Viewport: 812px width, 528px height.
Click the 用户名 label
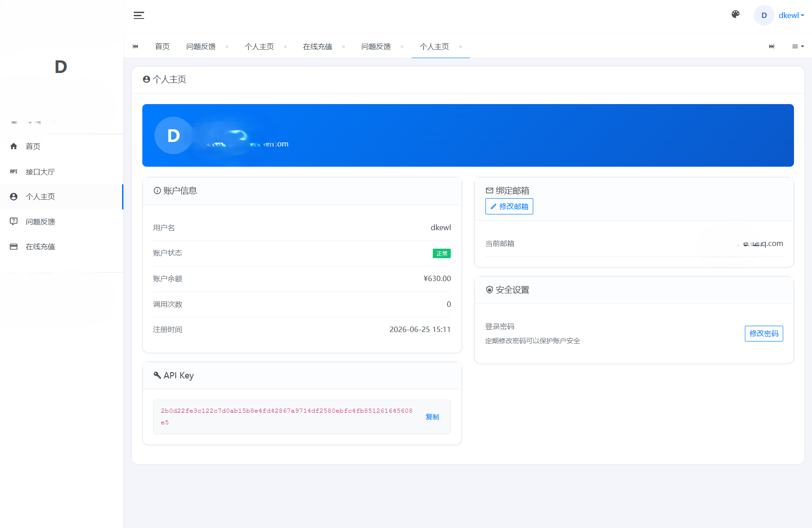pos(164,228)
